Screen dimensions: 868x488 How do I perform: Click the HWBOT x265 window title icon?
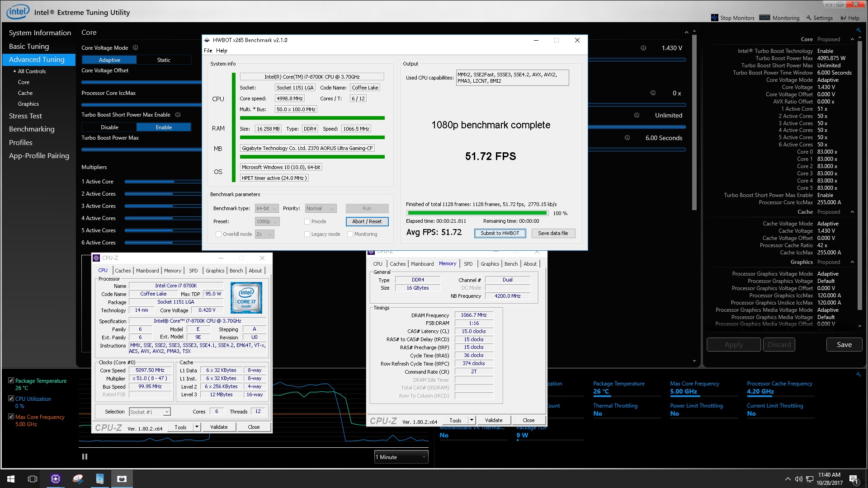point(207,40)
